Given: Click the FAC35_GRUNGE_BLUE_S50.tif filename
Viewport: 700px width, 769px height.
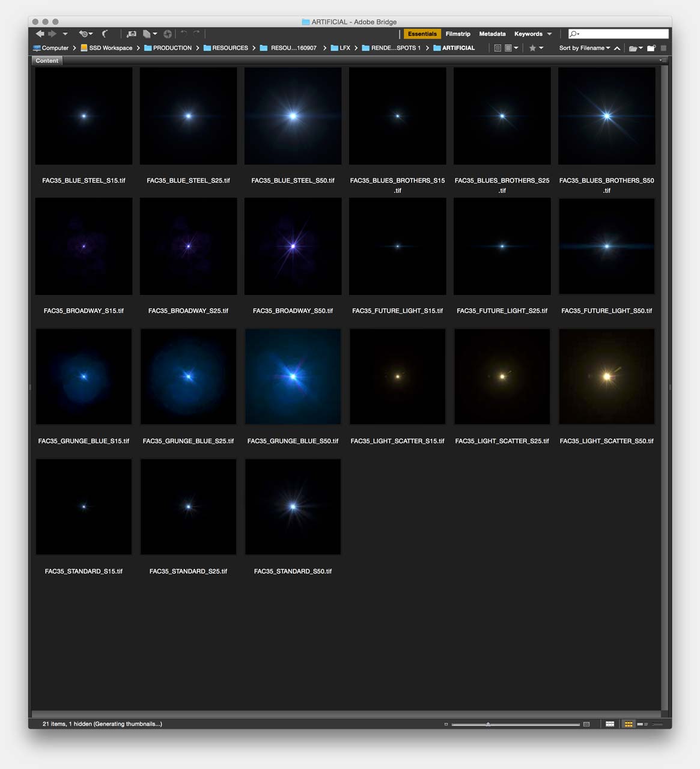Looking at the screenshot, I should click(293, 441).
